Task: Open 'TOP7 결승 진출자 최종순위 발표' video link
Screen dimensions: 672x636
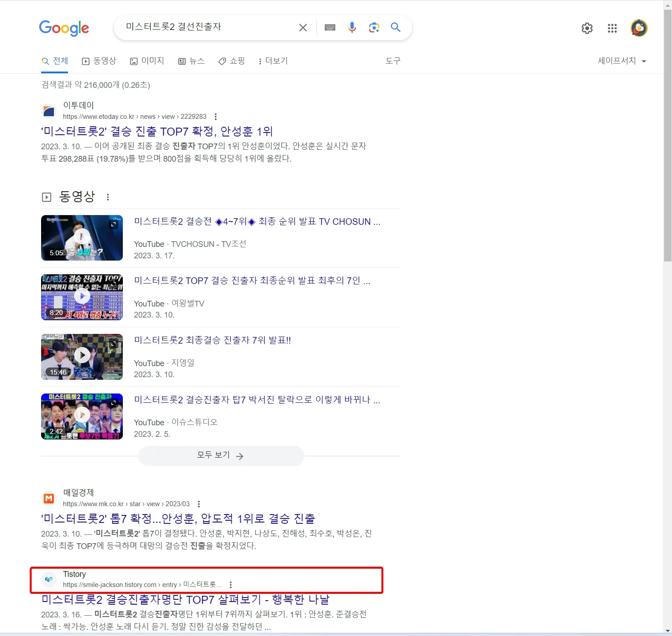Action: [252, 281]
